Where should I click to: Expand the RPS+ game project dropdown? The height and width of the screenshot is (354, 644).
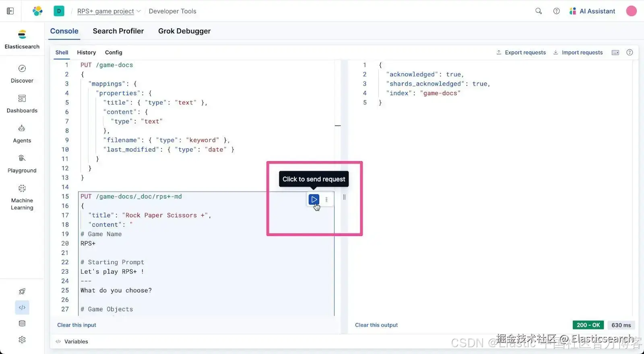(x=109, y=11)
